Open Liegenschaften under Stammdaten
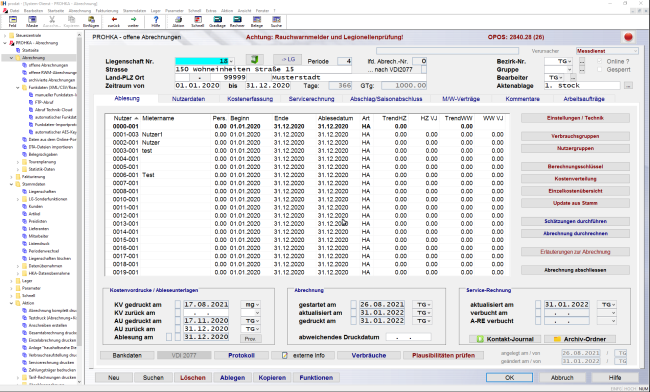 [42, 191]
